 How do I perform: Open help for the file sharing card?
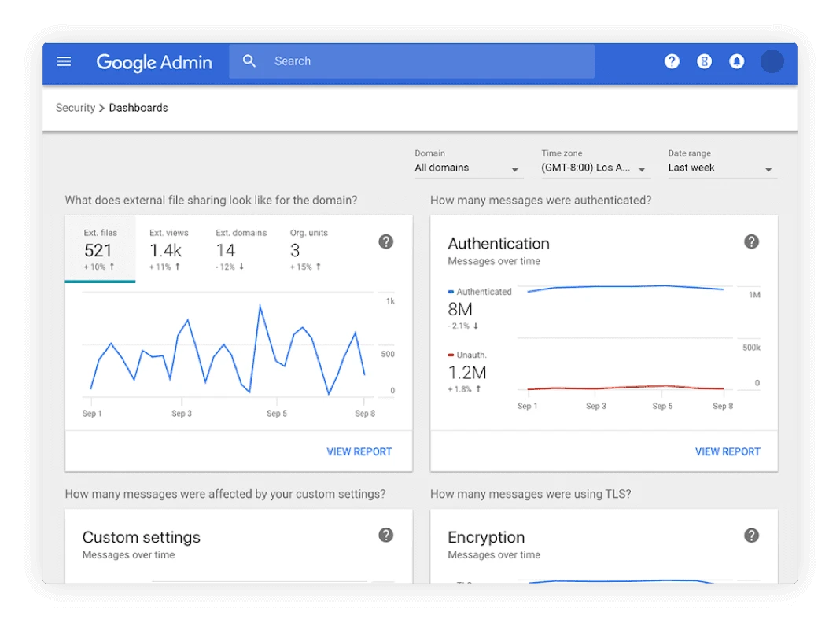(385, 241)
